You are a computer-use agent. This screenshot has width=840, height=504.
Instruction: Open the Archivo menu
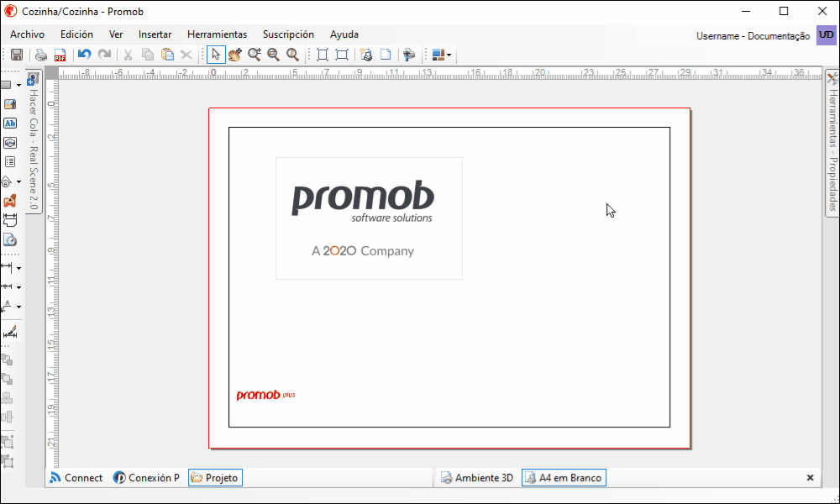[28, 34]
